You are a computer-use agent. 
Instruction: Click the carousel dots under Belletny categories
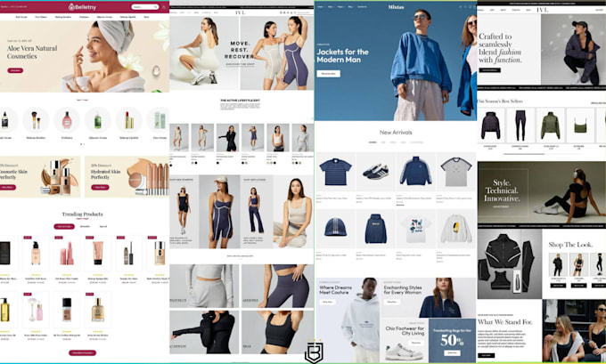83,144
